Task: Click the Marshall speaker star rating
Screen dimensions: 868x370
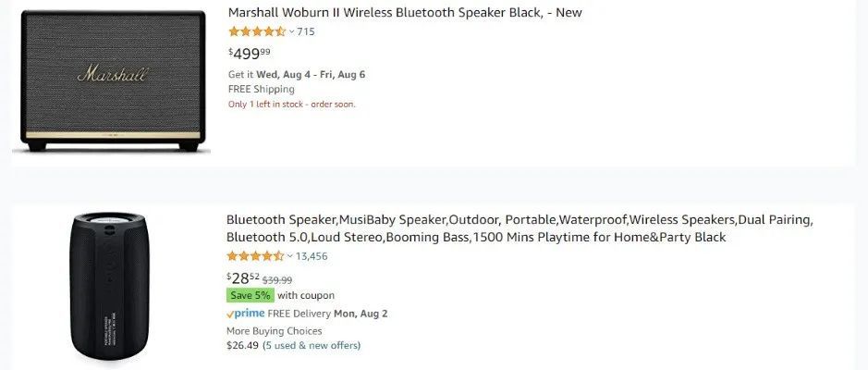Action: coord(256,31)
